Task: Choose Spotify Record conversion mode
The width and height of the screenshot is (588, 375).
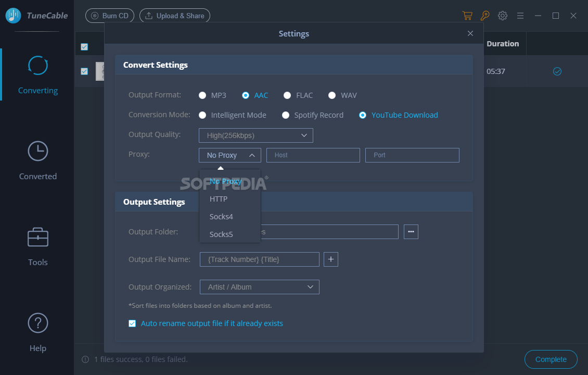Action: pos(286,115)
